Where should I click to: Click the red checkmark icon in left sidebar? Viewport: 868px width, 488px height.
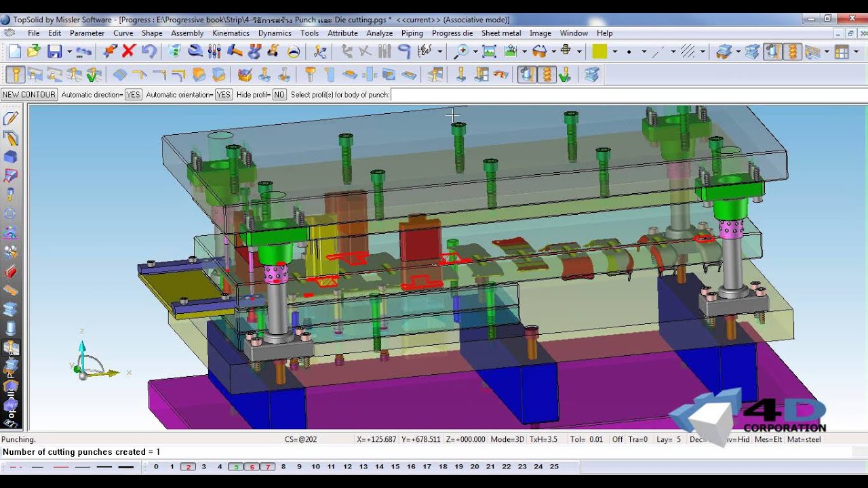pos(10,272)
